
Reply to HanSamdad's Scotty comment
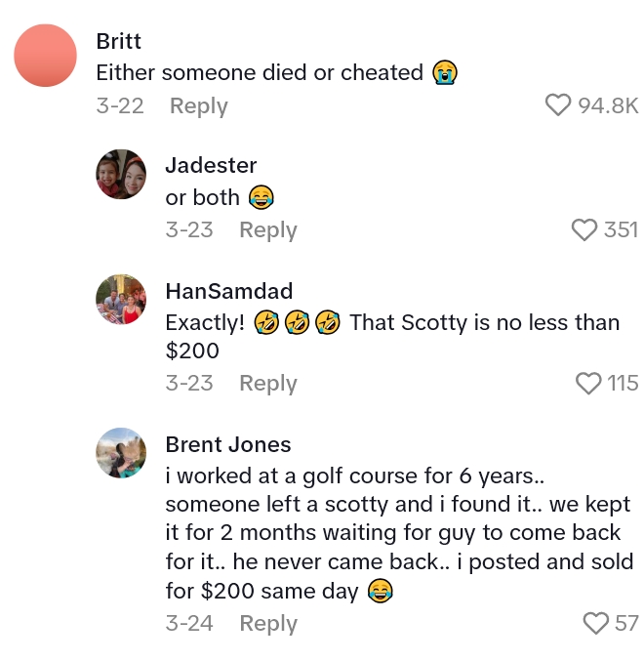(267, 383)
